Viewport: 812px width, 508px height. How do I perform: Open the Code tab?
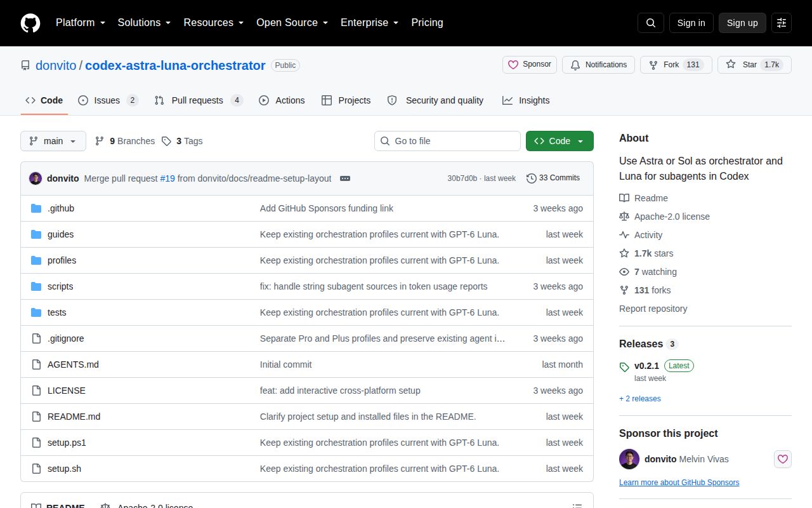(44, 100)
